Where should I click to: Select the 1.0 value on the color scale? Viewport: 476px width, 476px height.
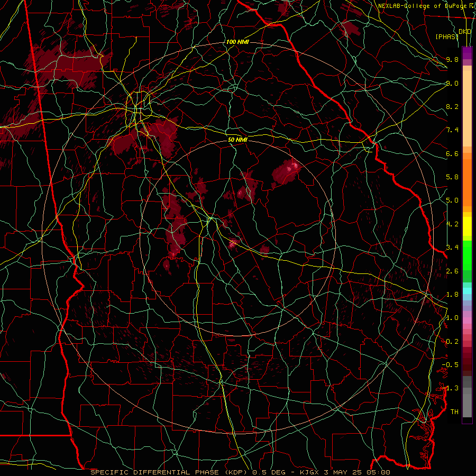tap(452, 318)
